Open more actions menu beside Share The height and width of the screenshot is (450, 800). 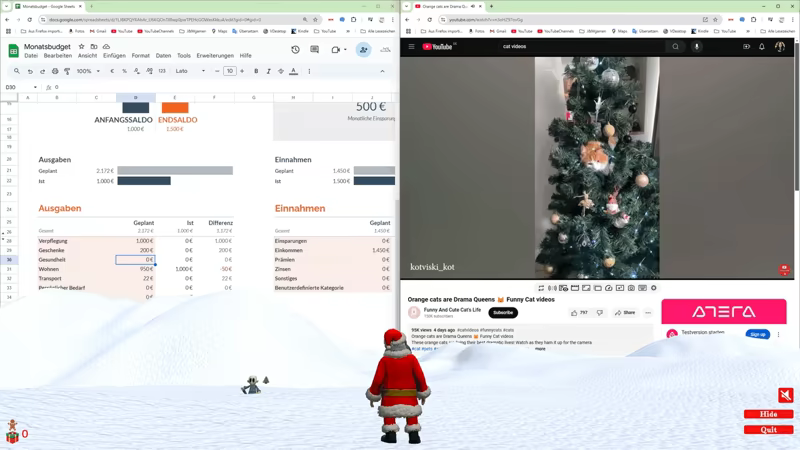(x=648, y=313)
